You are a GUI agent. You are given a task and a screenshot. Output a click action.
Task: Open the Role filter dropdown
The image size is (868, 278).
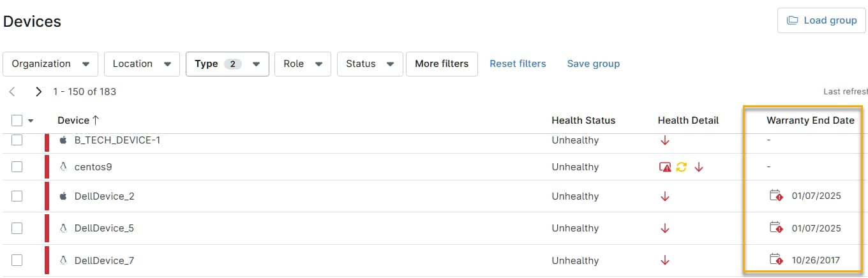[x=303, y=64]
